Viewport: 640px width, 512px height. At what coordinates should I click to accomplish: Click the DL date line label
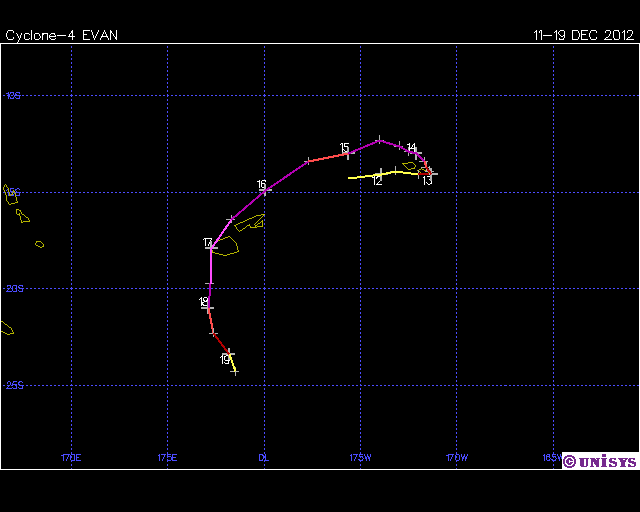(x=264, y=459)
